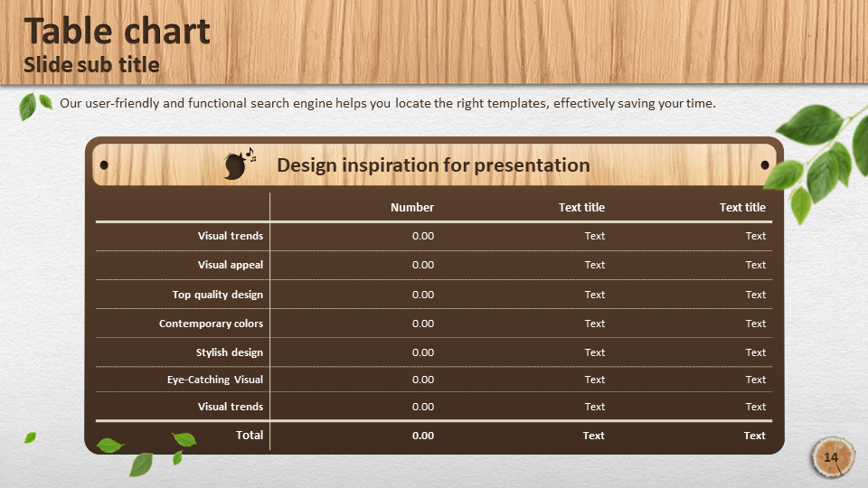Click the "Contemporary colors" row label
Image resolution: width=868 pixels, height=488 pixels.
(x=211, y=324)
